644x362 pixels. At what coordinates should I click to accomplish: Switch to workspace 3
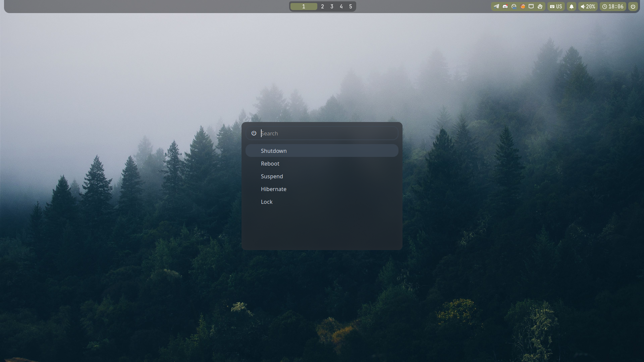coord(332,6)
